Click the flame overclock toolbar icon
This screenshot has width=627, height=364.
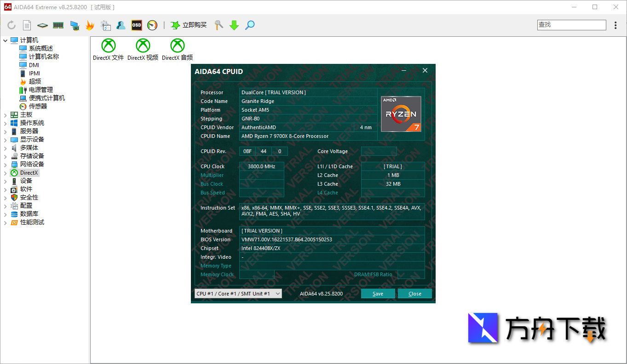90,25
